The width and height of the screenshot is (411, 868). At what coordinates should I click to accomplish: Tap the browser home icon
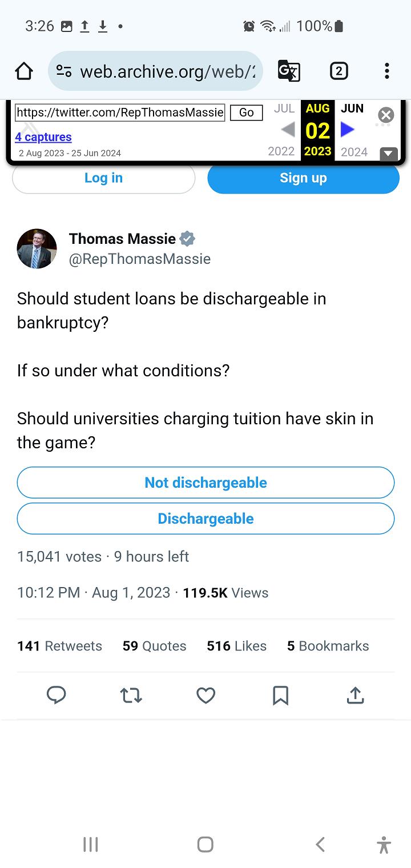tap(24, 71)
